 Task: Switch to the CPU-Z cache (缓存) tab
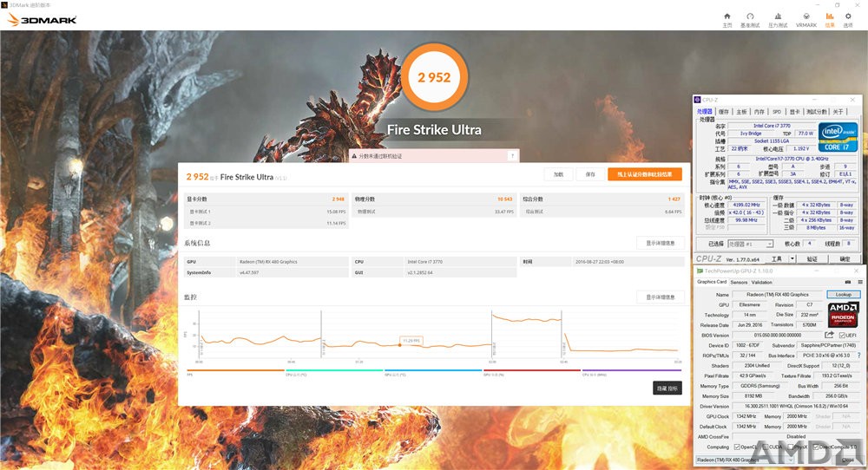click(x=724, y=112)
